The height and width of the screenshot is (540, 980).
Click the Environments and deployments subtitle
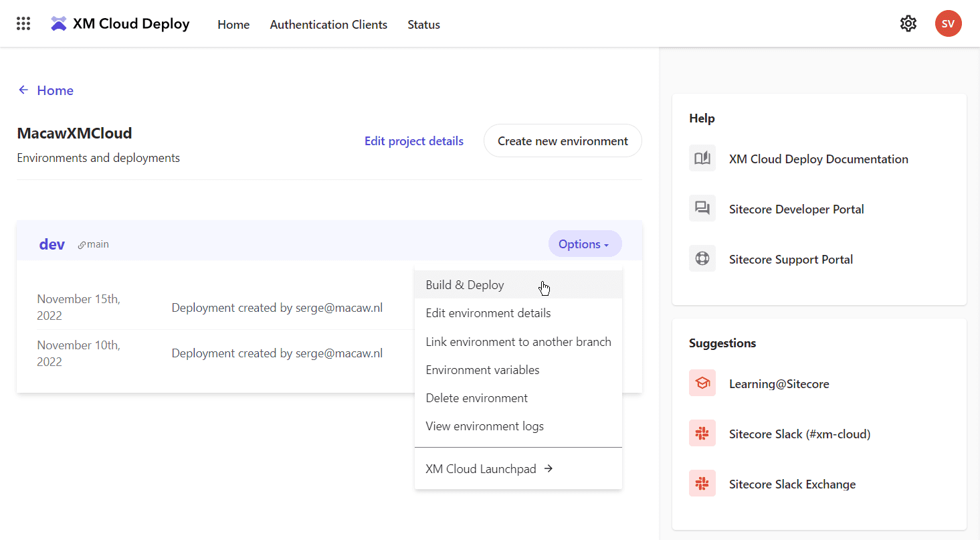[98, 158]
